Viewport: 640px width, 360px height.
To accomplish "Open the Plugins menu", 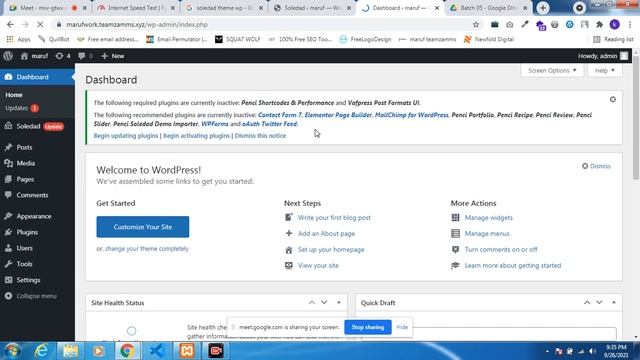I will coord(27,232).
